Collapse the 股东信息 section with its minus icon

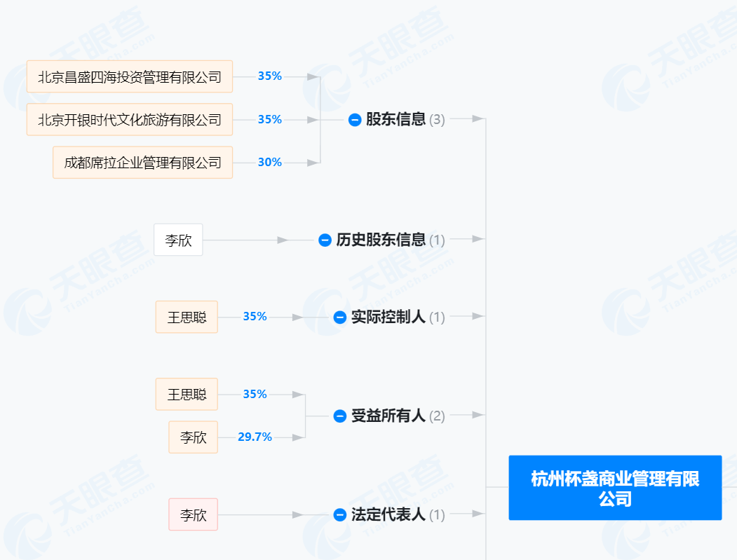tap(354, 120)
